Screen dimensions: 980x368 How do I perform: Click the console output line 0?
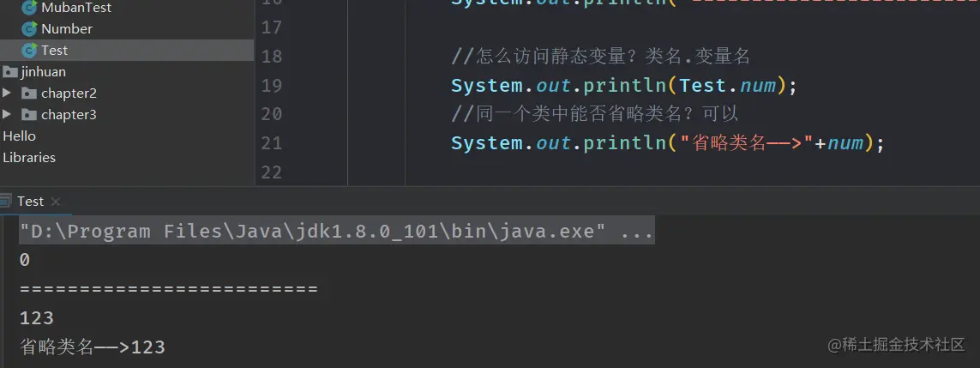25,260
